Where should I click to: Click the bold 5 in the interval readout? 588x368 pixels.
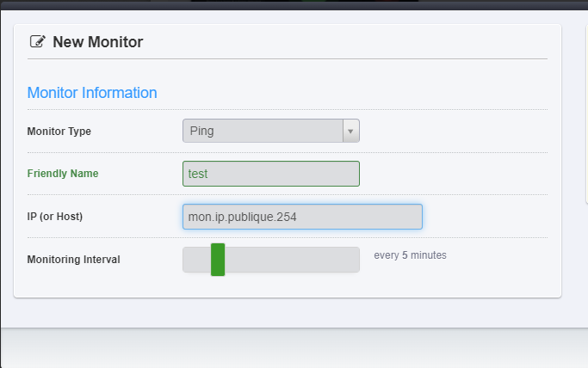405,255
